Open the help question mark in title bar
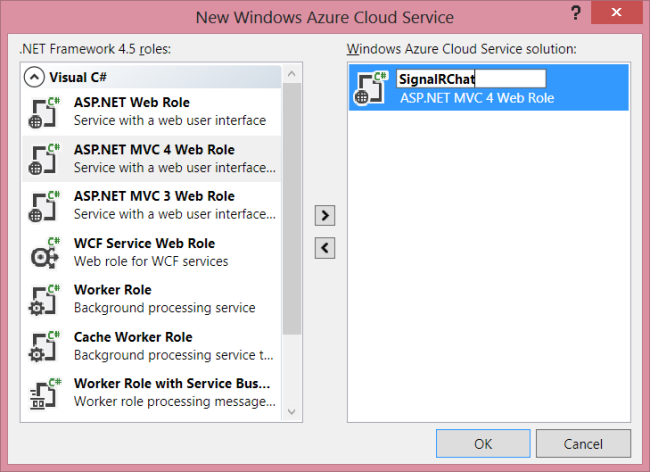The height and width of the screenshot is (472, 650). [x=575, y=13]
